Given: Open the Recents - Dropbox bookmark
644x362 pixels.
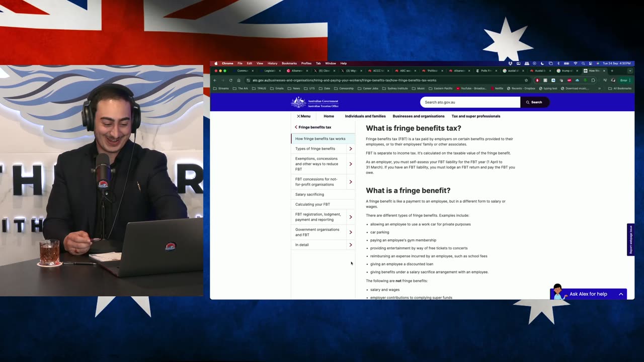Looking at the screenshot, I should click(x=521, y=88).
